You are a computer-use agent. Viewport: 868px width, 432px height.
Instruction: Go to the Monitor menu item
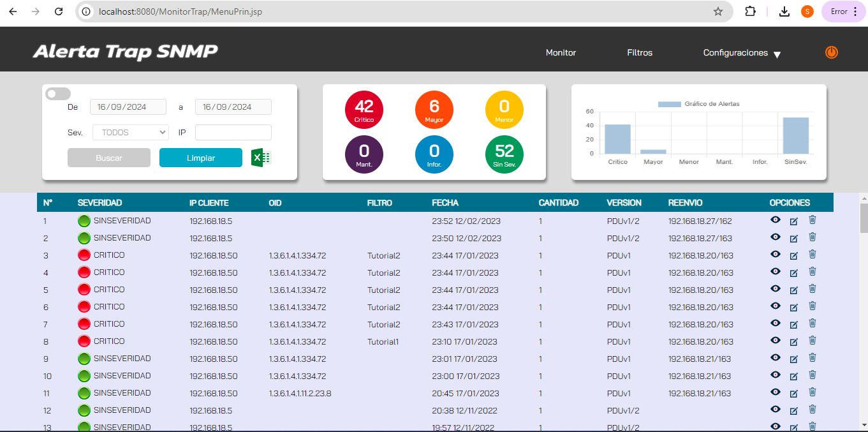pos(561,53)
